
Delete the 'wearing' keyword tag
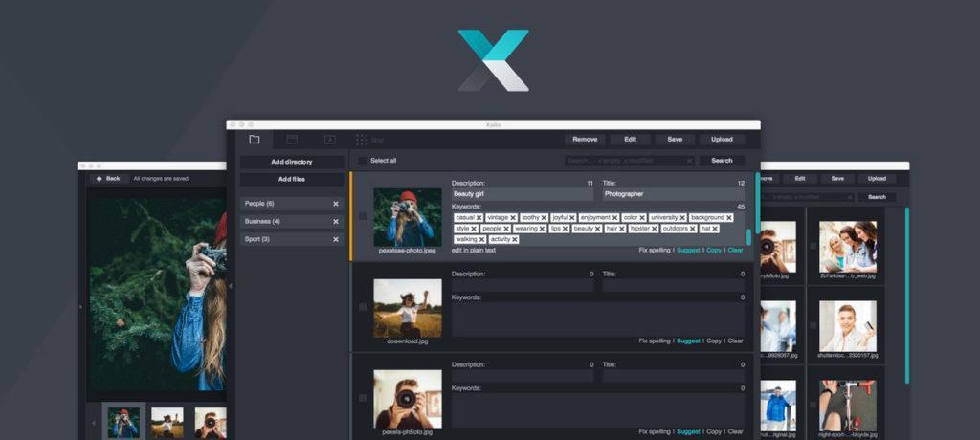[x=542, y=229]
